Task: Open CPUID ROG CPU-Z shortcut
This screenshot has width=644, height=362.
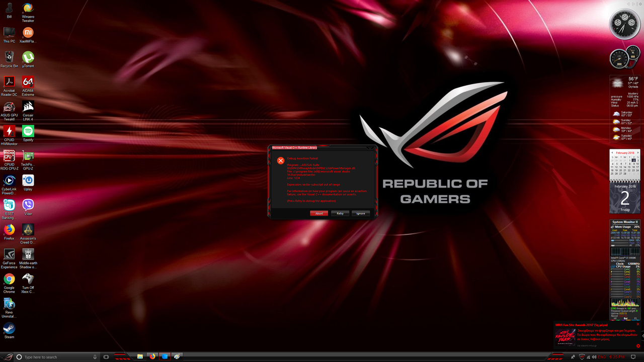Action: click(9, 160)
